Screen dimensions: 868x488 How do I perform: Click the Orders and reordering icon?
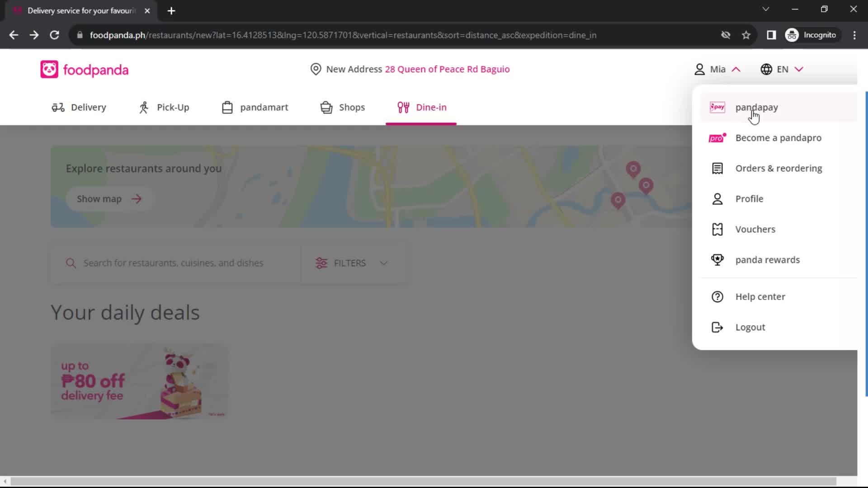coord(717,168)
